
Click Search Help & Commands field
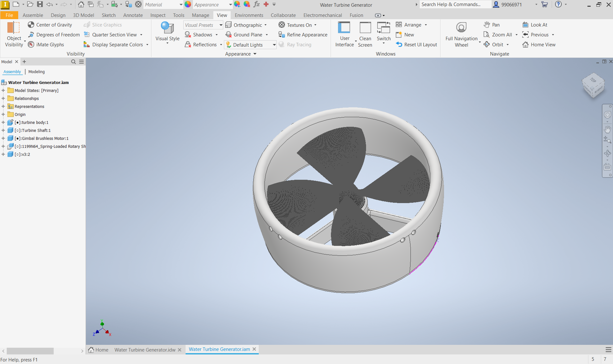click(x=455, y=4)
